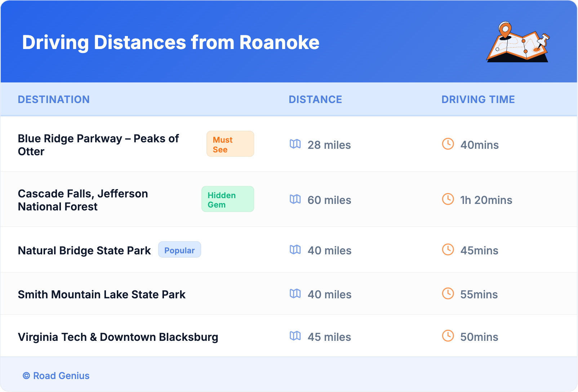Select the DRIVING TIME column header

click(x=478, y=99)
